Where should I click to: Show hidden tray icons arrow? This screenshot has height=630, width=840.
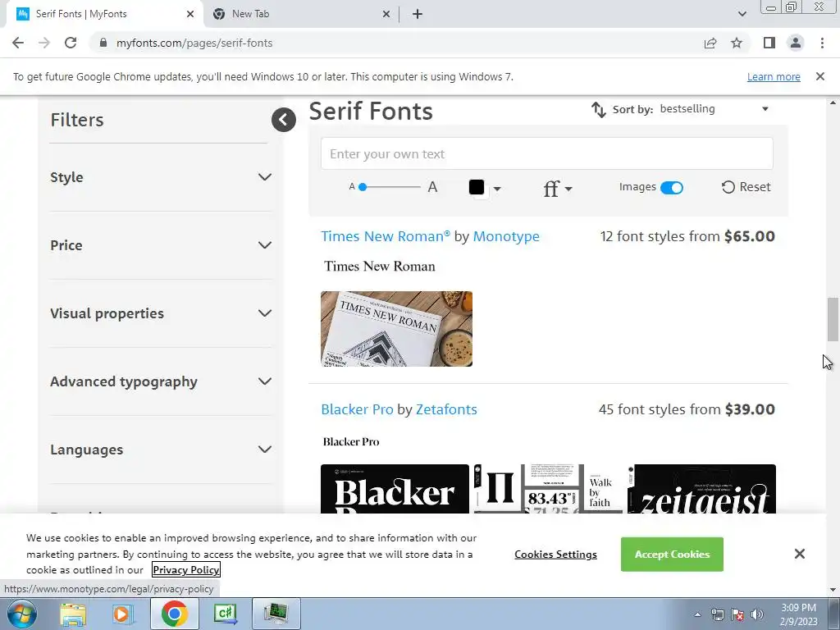tap(697, 614)
